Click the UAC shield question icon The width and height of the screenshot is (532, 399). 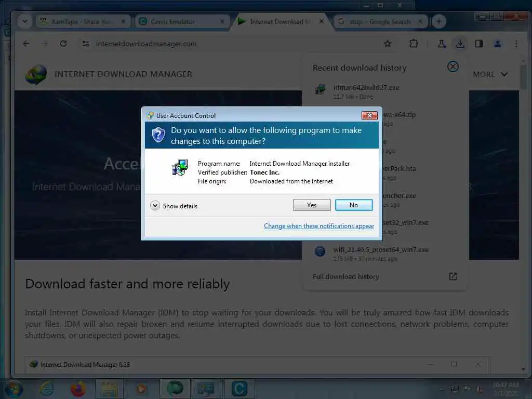tap(158, 135)
